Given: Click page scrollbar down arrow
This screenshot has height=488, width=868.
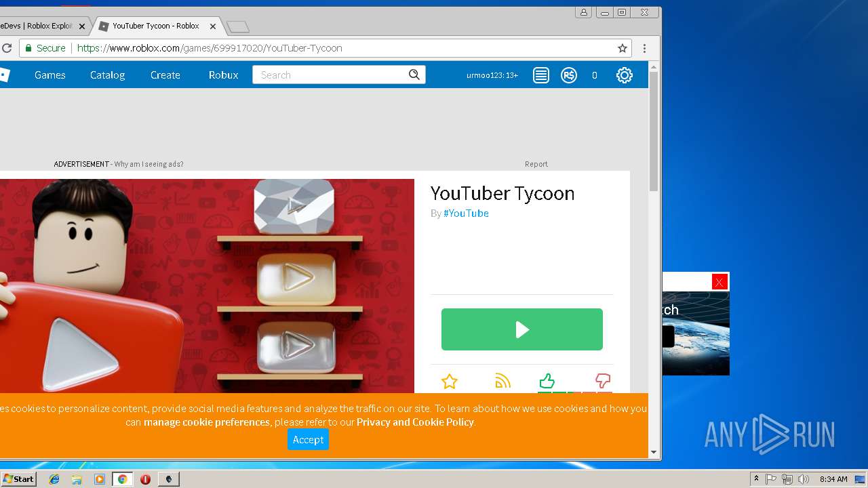Looking at the screenshot, I should (654, 452).
